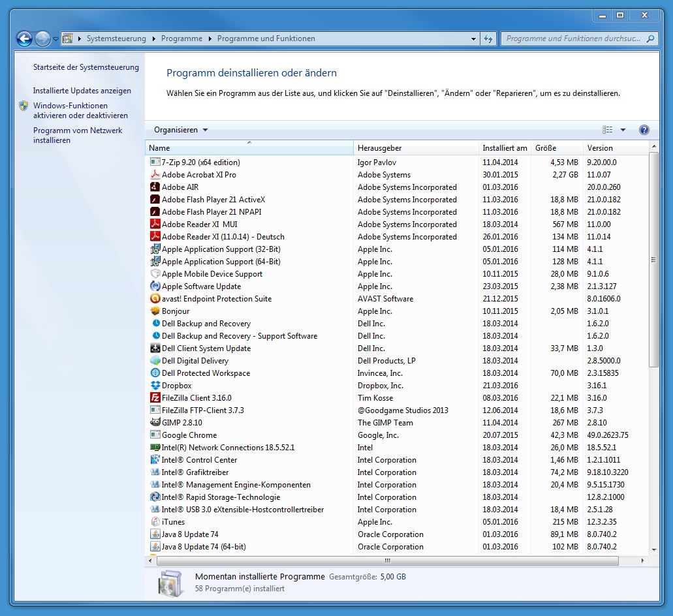The height and width of the screenshot is (616, 673).
Task: Click the horizontal scrollbar thumb
Action: point(388,561)
